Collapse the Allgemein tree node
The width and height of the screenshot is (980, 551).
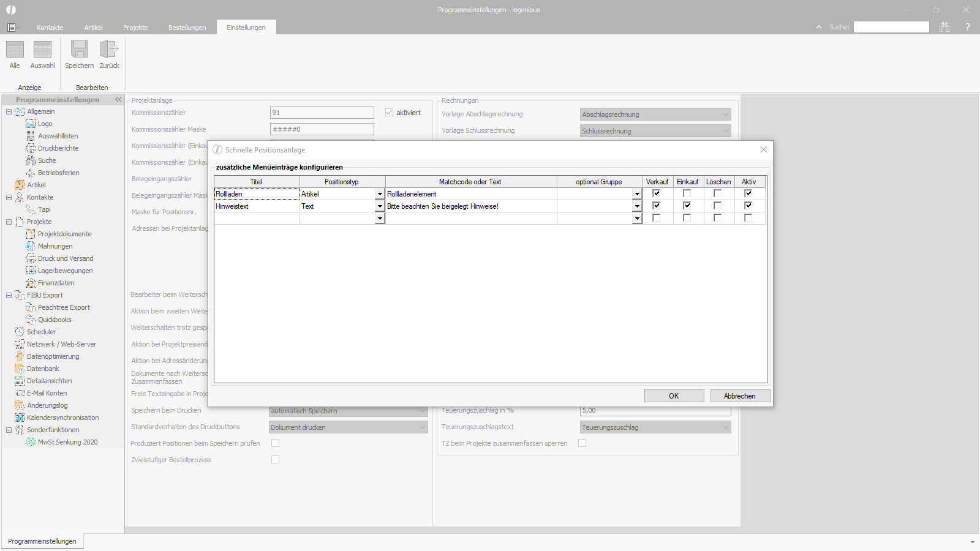[9, 111]
